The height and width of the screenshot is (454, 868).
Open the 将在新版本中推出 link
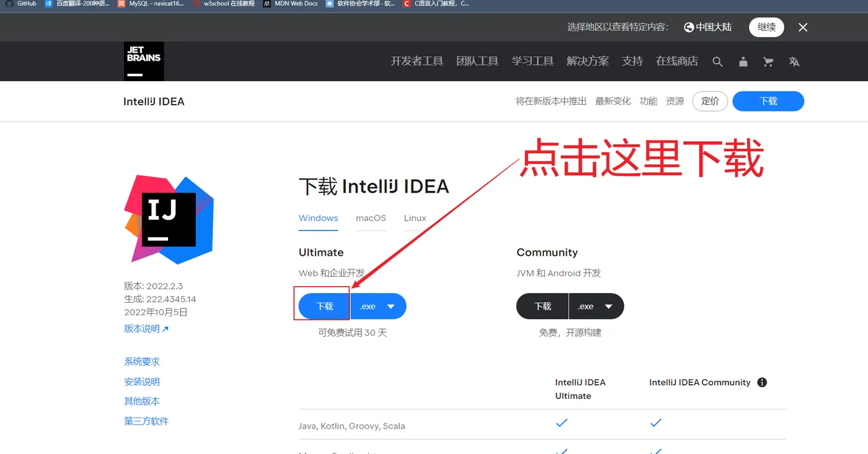(551, 102)
